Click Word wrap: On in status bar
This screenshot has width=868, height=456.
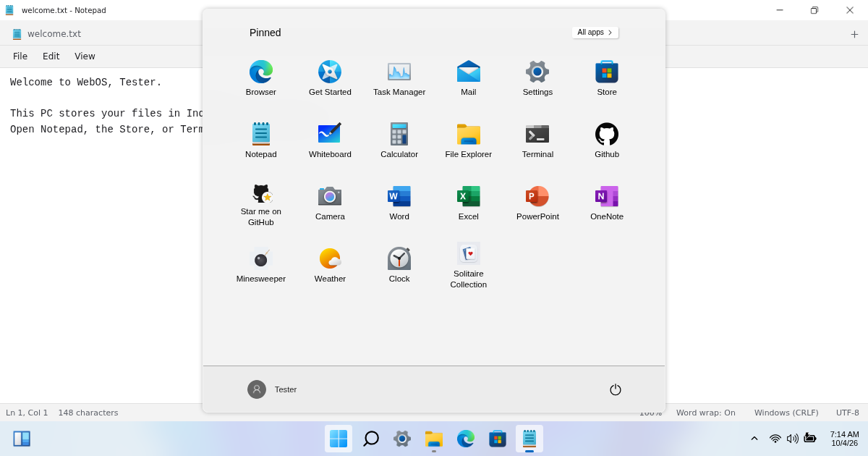[x=706, y=413]
